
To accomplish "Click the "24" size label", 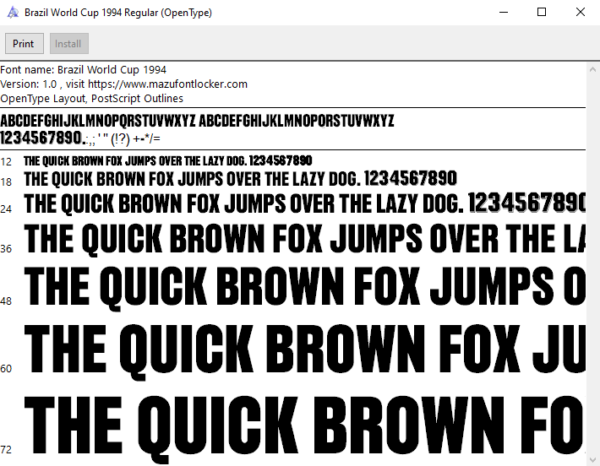I will 6,209.
